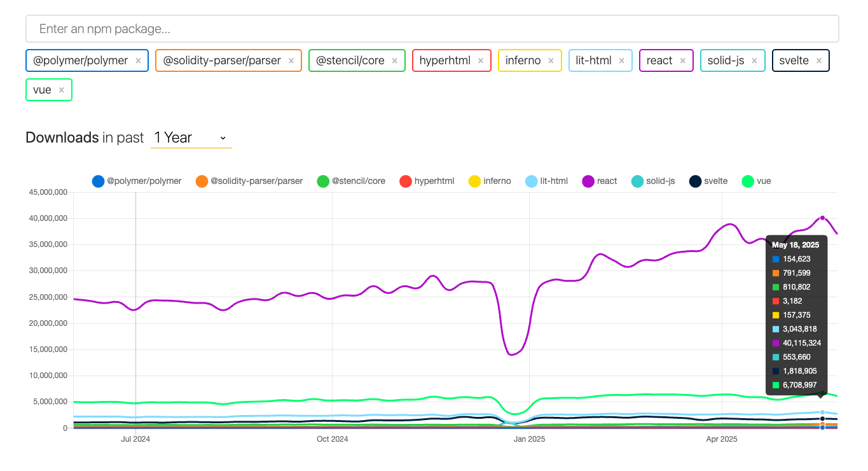Viewport: 868px width, 471px height.
Task: Remove the inferno package tag
Action: click(551, 61)
